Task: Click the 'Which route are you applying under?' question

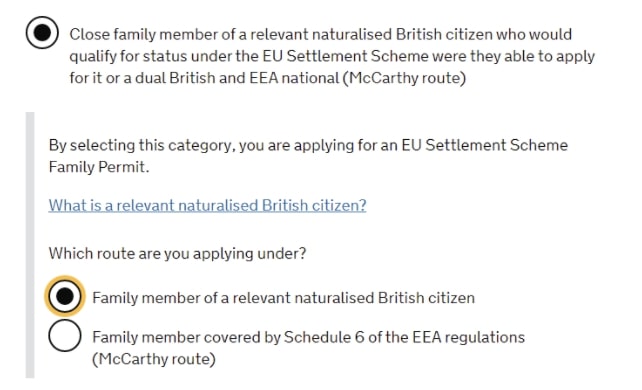Action: click(177, 253)
